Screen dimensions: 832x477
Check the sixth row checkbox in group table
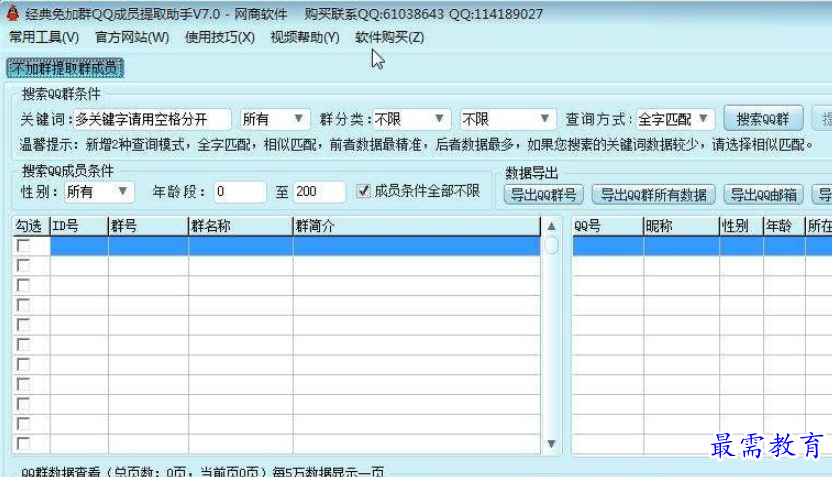(x=23, y=345)
